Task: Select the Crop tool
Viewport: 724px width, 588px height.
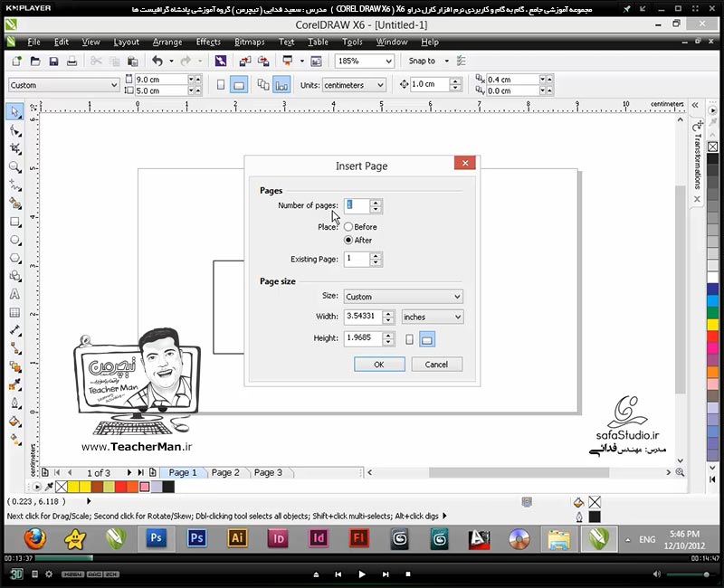Action: [14, 148]
